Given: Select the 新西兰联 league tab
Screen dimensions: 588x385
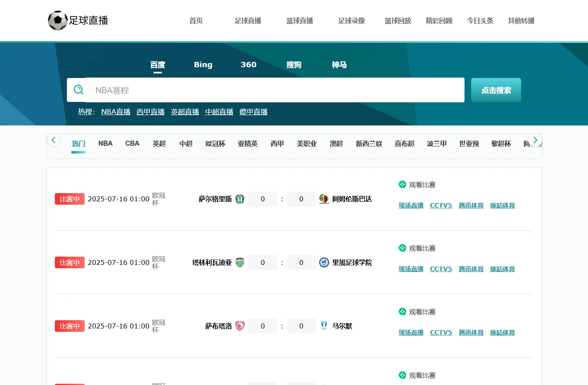Looking at the screenshot, I should (x=369, y=144).
